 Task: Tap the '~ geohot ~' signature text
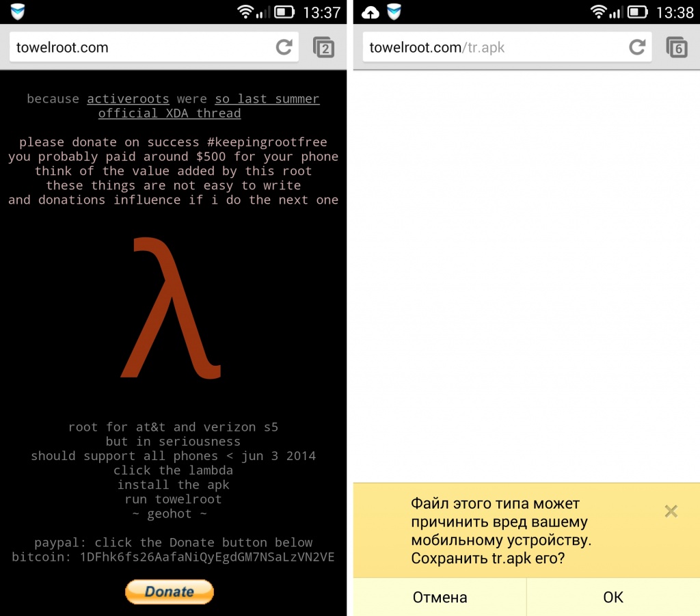tap(170, 513)
